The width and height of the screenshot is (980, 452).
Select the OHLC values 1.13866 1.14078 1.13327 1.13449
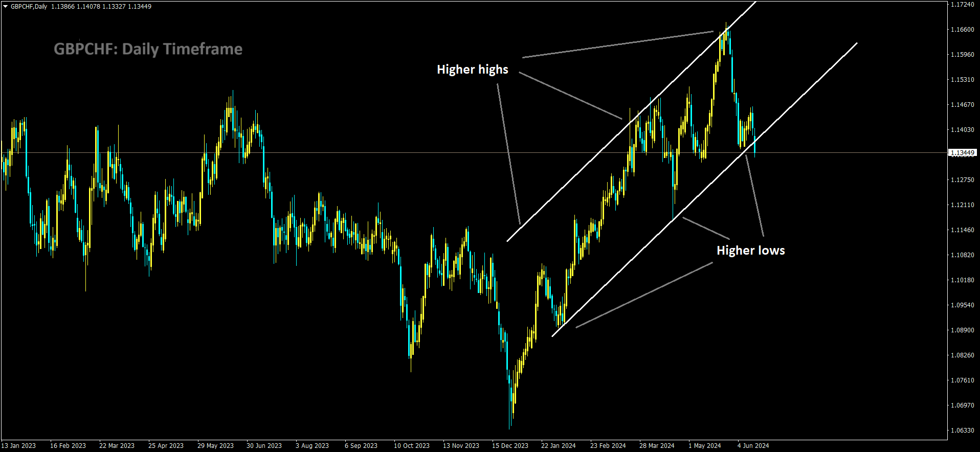[x=101, y=7]
